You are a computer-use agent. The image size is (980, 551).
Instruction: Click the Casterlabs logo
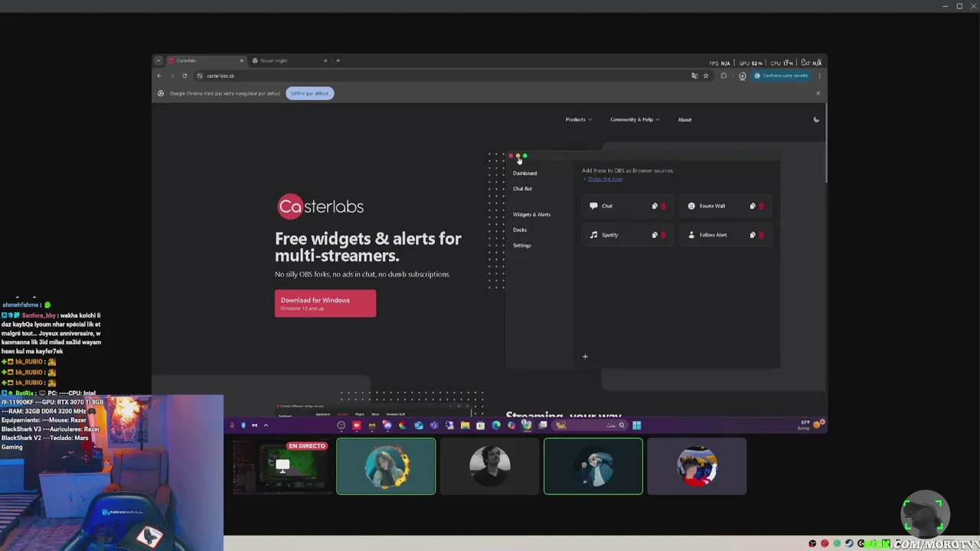point(321,206)
